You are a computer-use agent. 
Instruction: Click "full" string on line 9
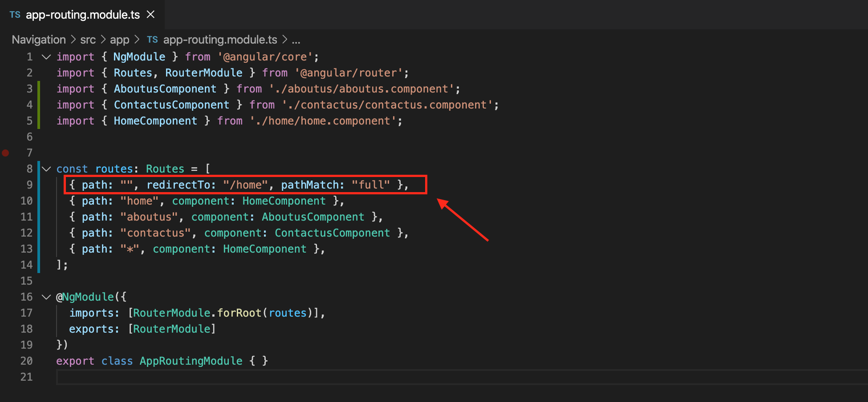(x=371, y=185)
